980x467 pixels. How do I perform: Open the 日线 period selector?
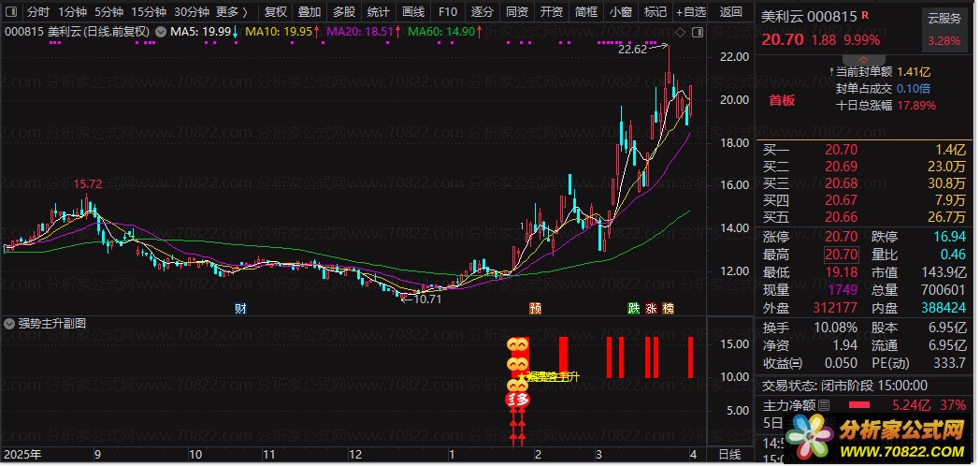click(729, 454)
